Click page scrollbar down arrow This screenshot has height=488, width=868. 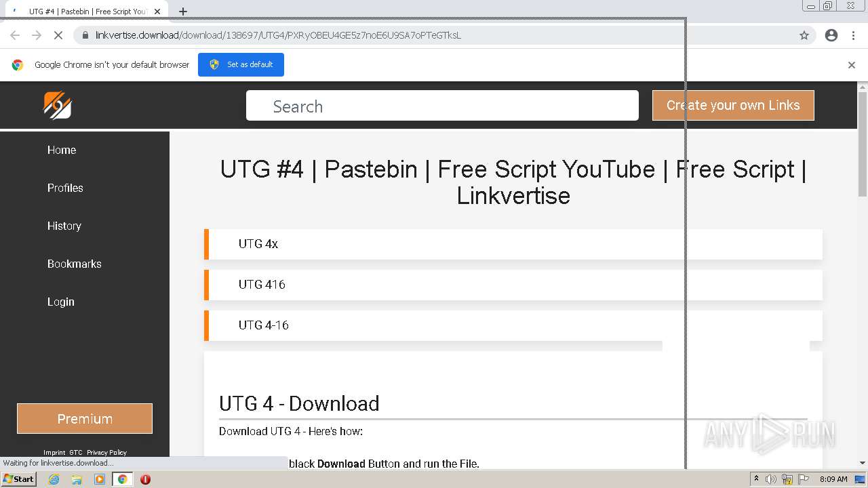click(x=863, y=463)
